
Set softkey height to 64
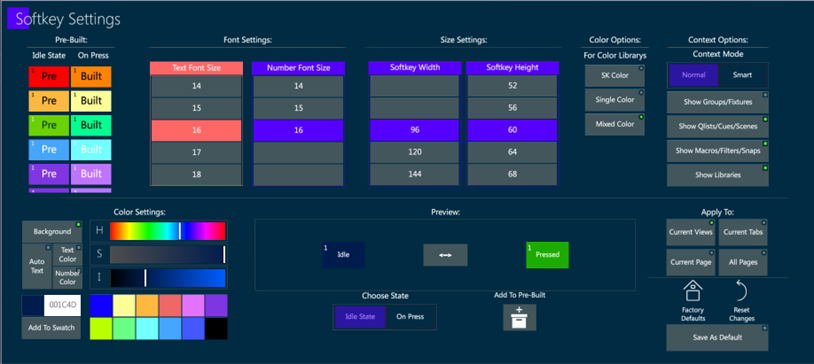pyautogui.click(x=512, y=152)
